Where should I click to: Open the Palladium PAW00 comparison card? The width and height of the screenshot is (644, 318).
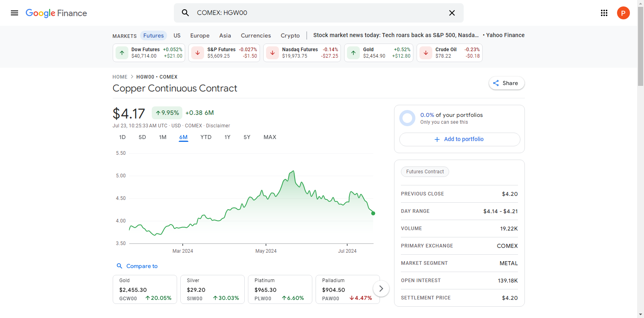click(x=348, y=289)
